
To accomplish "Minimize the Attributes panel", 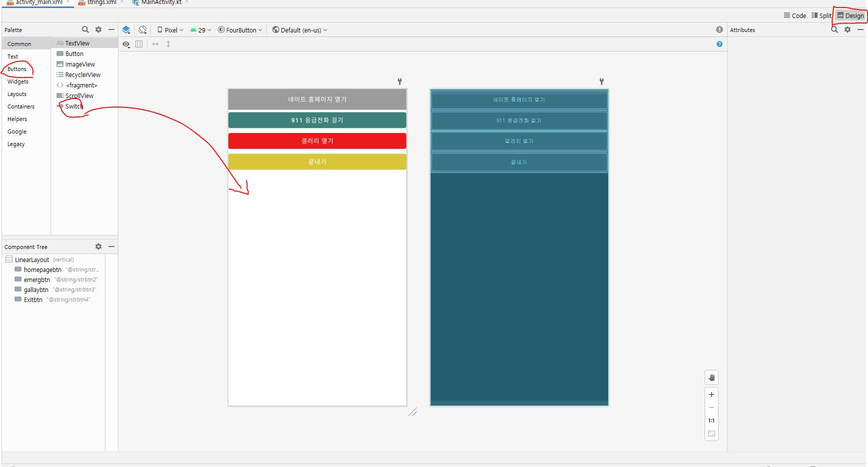I will point(861,29).
